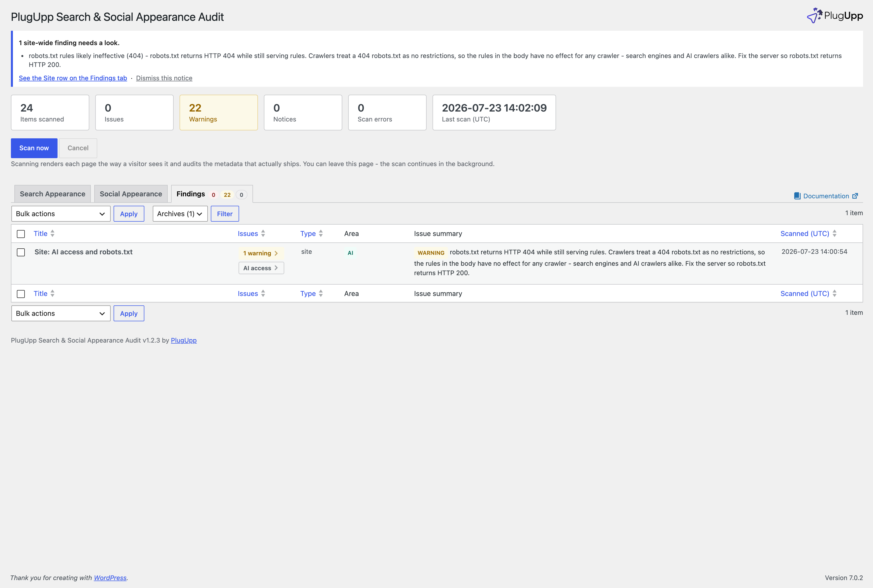The width and height of the screenshot is (873, 588).
Task: Click the Documentation external-link icon
Action: point(855,196)
